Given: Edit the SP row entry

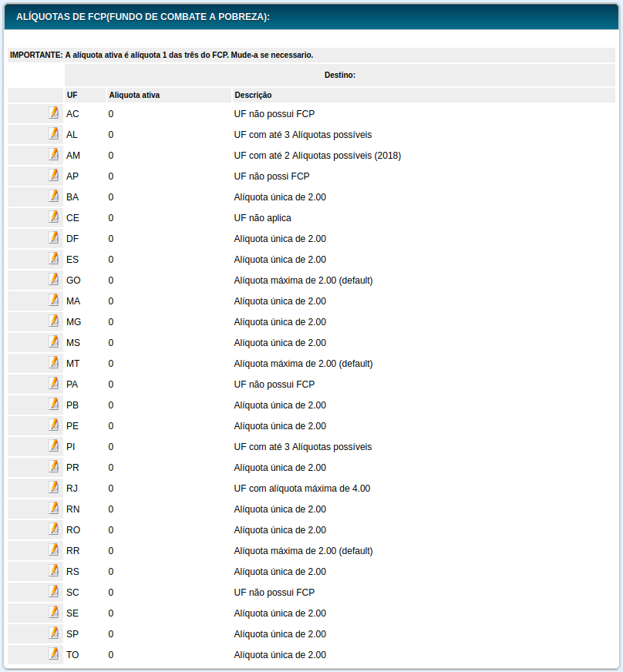Looking at the screenshot, I should click(x=54, y=633).
